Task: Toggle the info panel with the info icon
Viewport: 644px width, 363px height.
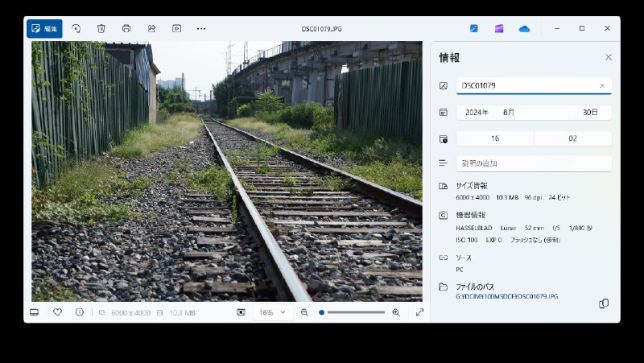Action: tap(80, 312)
